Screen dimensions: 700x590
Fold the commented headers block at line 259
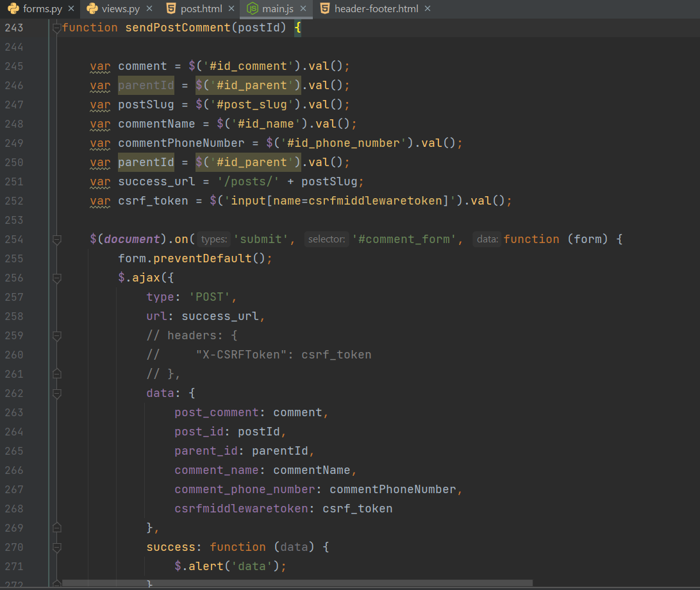[x=56, y=335]
